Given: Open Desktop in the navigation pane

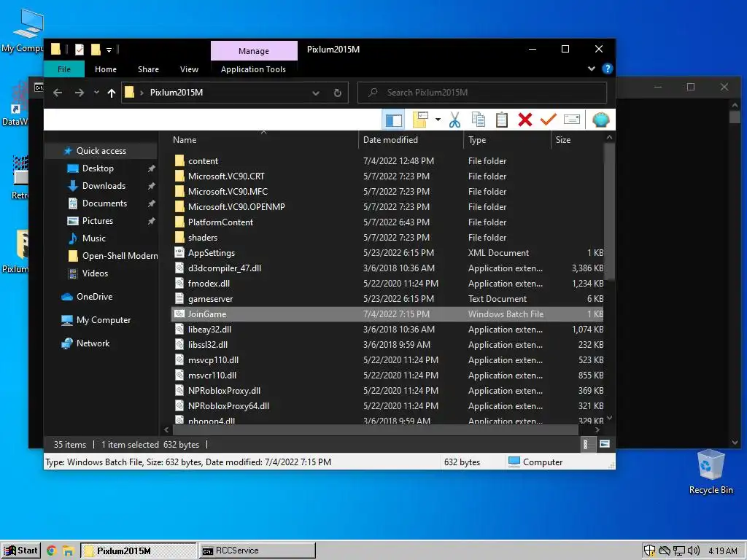Looking at the screenshot, I should pos(98,168).
